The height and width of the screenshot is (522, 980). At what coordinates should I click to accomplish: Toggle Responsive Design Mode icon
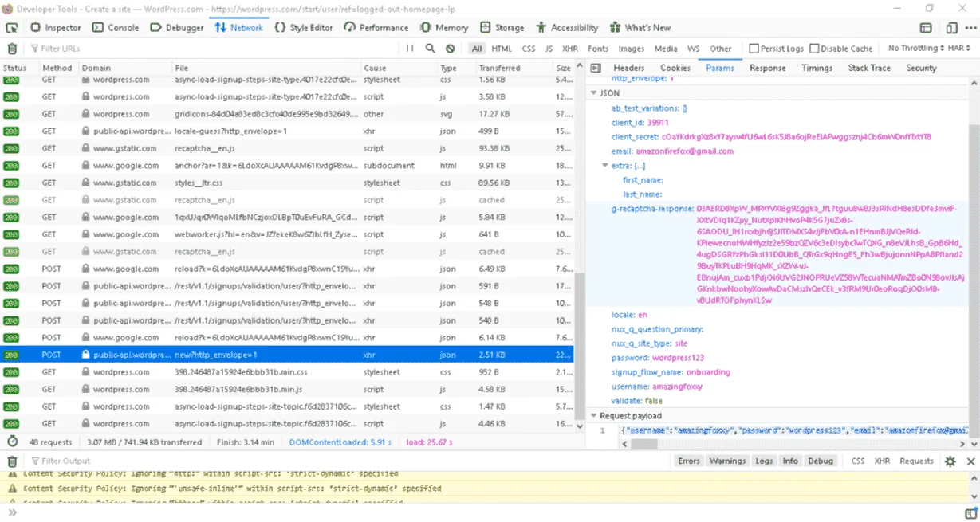point(950,27)
